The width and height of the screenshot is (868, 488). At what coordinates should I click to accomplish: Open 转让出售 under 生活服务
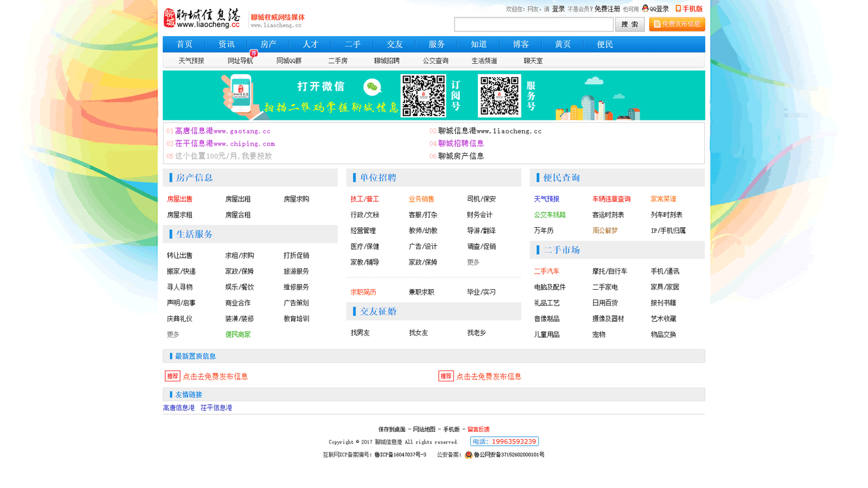[x=180, y=255]
